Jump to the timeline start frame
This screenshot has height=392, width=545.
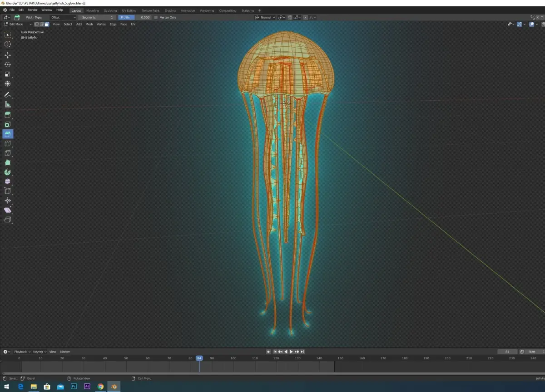[x=275, y=352]
